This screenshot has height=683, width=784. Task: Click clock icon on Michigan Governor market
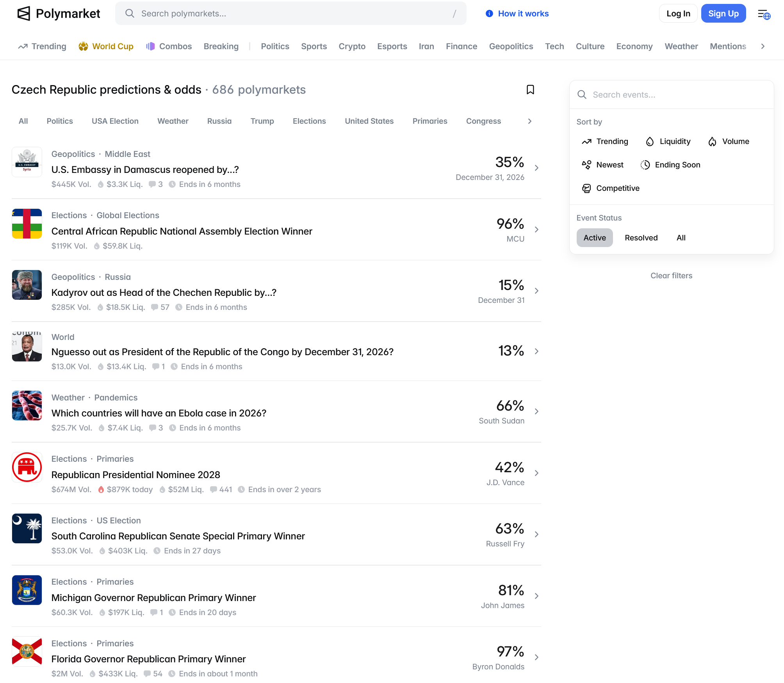[x=172, y=613]
